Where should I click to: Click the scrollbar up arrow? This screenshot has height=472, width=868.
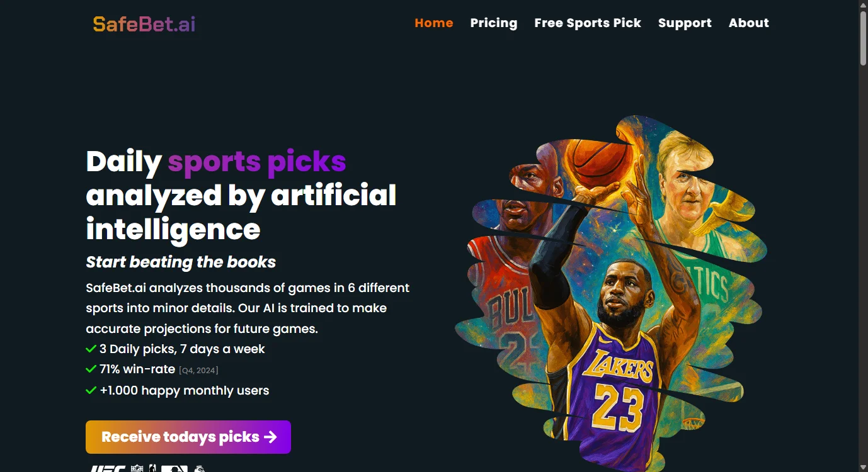862,5
